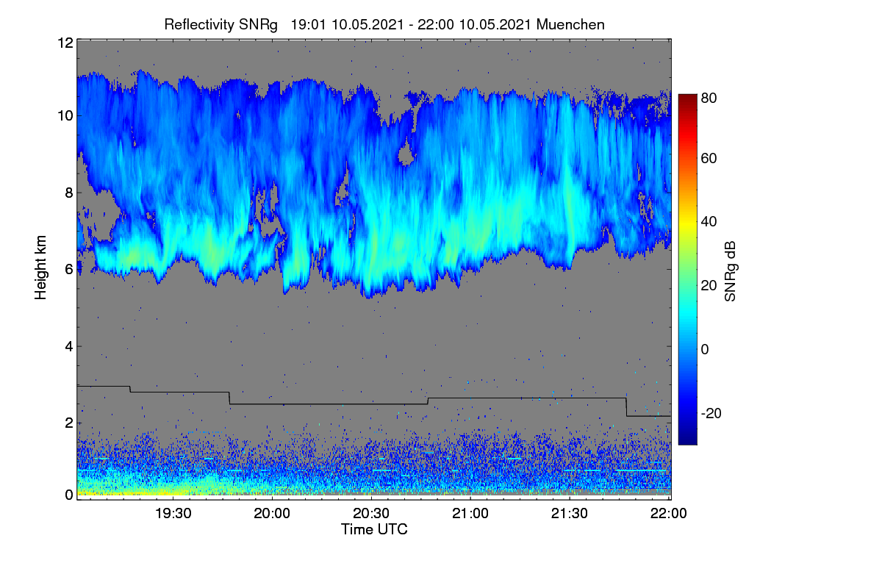Click the height axis value "6"

click(x=69, y=269)
